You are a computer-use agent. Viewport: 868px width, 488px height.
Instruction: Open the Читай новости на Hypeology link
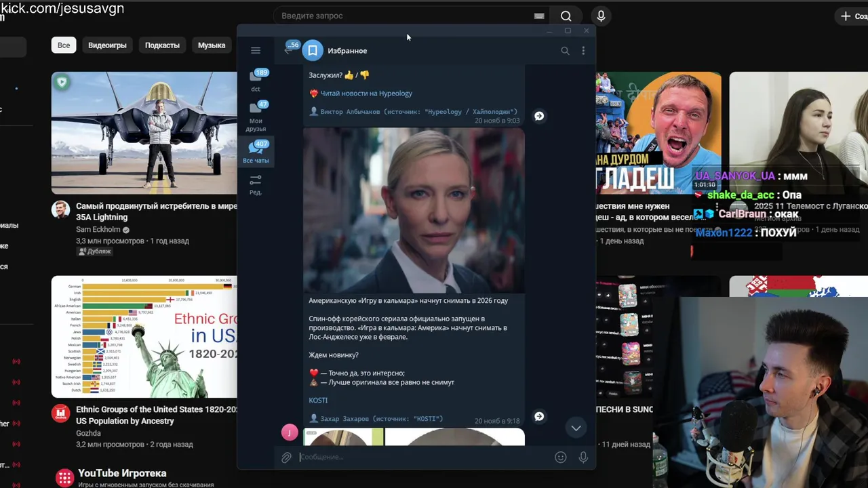point(366,94)
